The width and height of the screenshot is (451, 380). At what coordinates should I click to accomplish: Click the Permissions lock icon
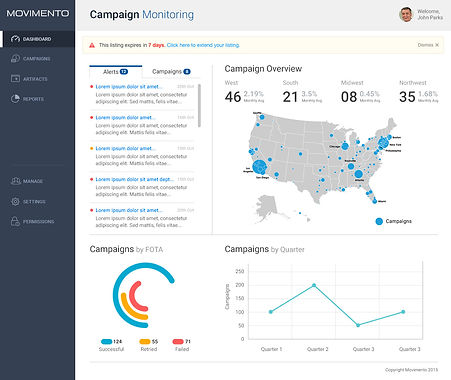click(x=15, y=221)
